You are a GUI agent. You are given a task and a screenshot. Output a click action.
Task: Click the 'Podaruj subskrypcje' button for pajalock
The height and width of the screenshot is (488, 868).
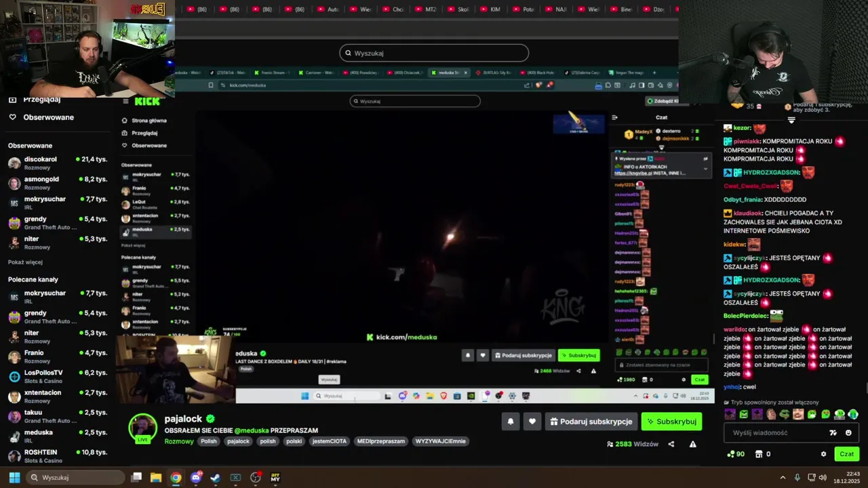[x=591, y=422]
